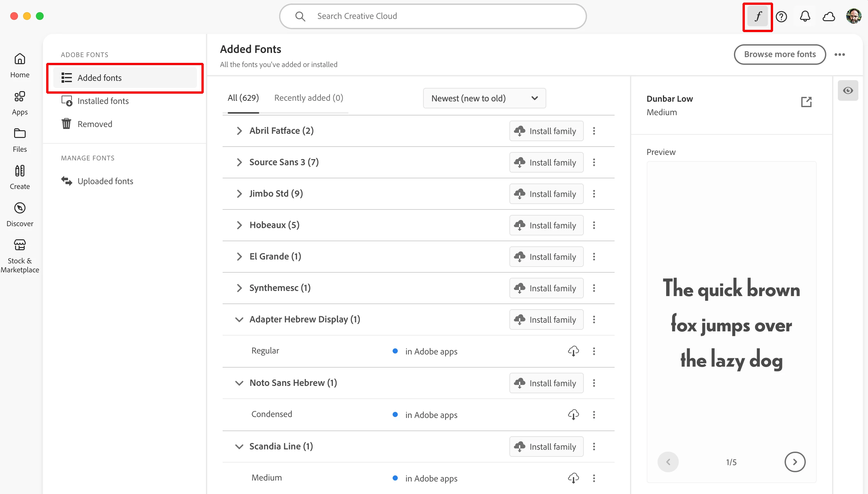Install the Adapter Hebrew Display Regular font
The height and width of the screenshot is (494, 868).
573,351
